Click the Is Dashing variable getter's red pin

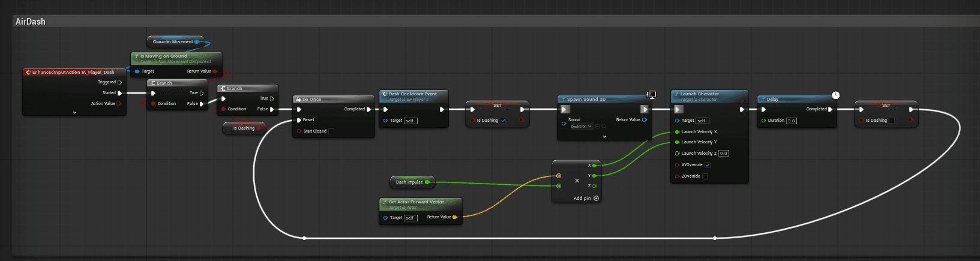[258, 128]
